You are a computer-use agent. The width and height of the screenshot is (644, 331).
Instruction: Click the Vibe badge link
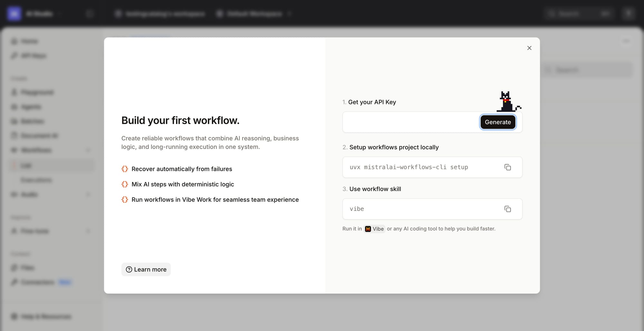(x=374, y=229)
